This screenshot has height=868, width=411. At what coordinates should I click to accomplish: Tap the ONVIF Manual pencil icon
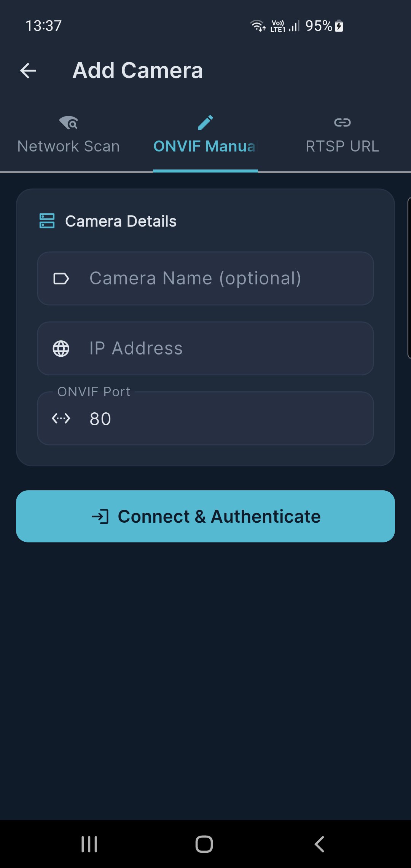point(205,123)
